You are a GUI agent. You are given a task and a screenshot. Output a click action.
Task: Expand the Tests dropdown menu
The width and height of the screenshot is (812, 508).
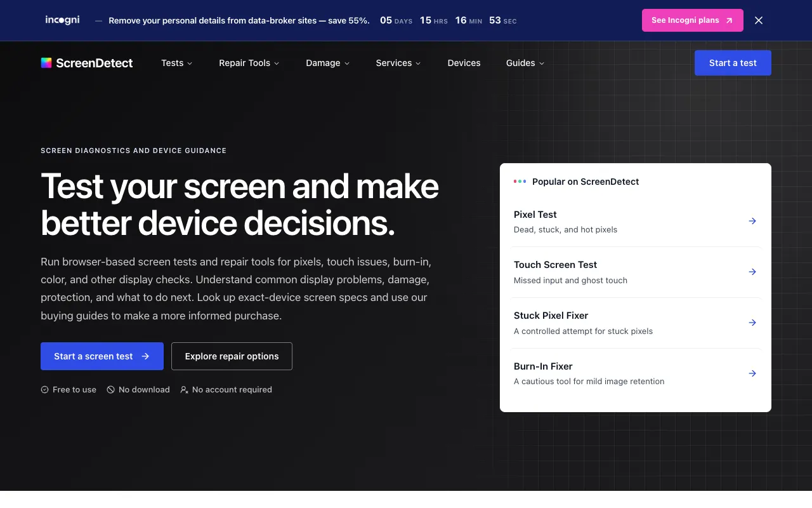[x=177, y=63]
